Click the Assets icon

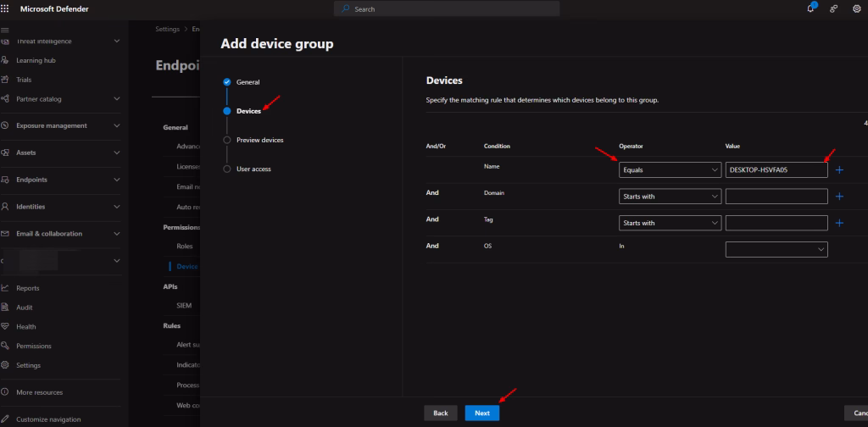5,152
